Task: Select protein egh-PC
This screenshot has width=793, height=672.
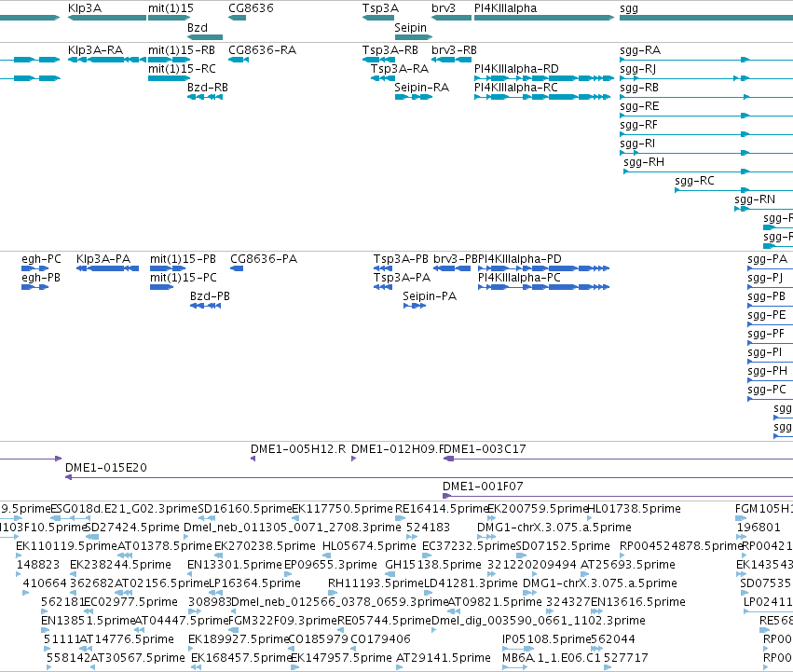Action: tap(34, 268)
